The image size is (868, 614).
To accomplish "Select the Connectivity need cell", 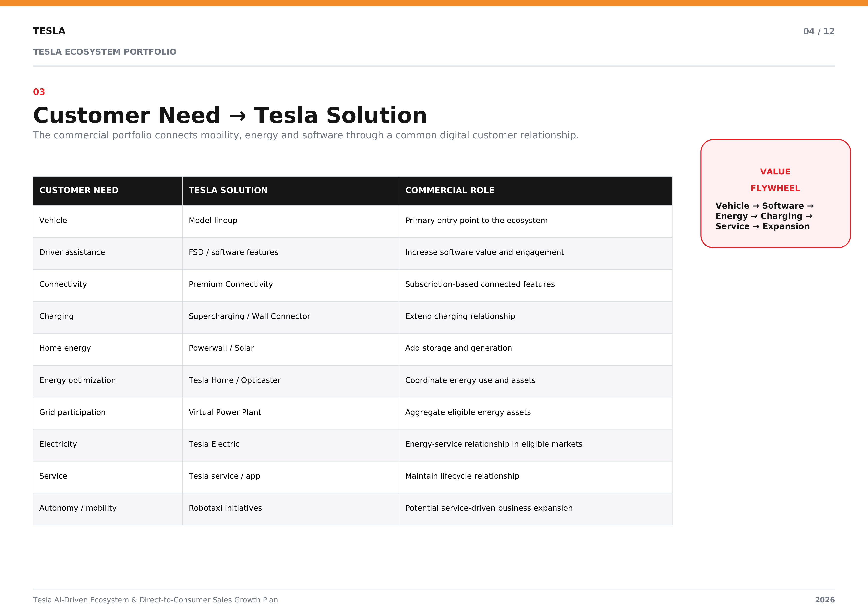I will coord(108,285).
